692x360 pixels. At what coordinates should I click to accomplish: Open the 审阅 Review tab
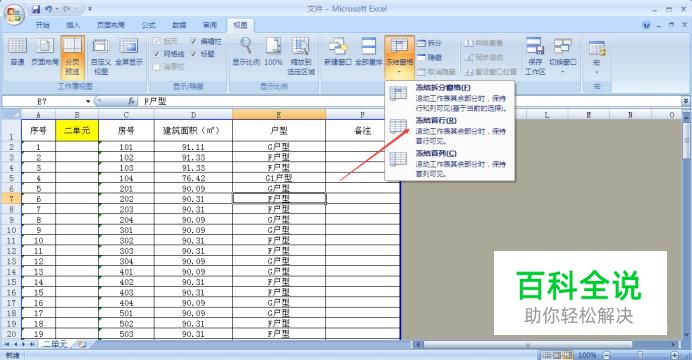[210, 25]
